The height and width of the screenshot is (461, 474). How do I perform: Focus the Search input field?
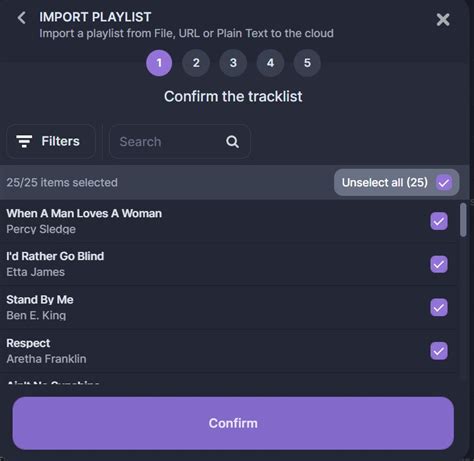coord(180,142)
